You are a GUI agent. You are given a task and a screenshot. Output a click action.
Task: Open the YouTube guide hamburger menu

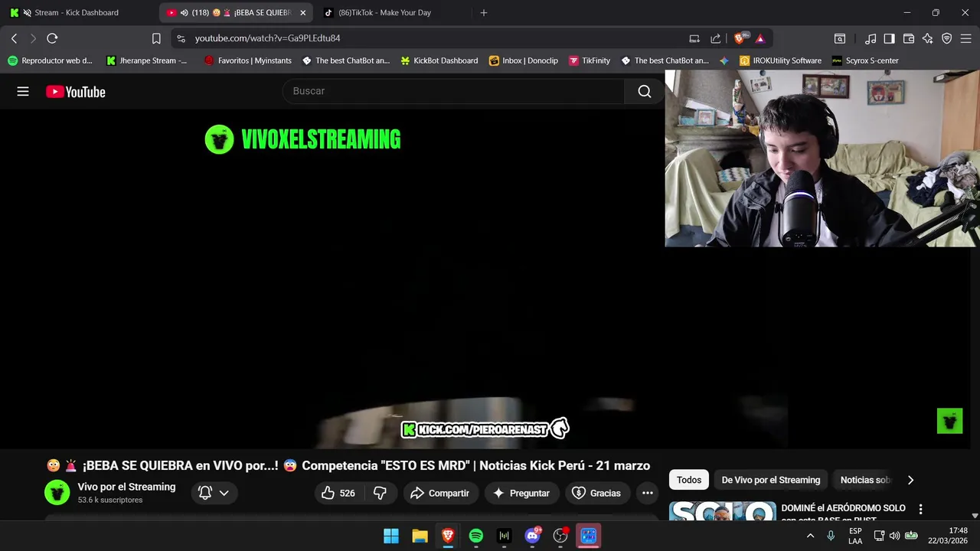tap(23, 92)
